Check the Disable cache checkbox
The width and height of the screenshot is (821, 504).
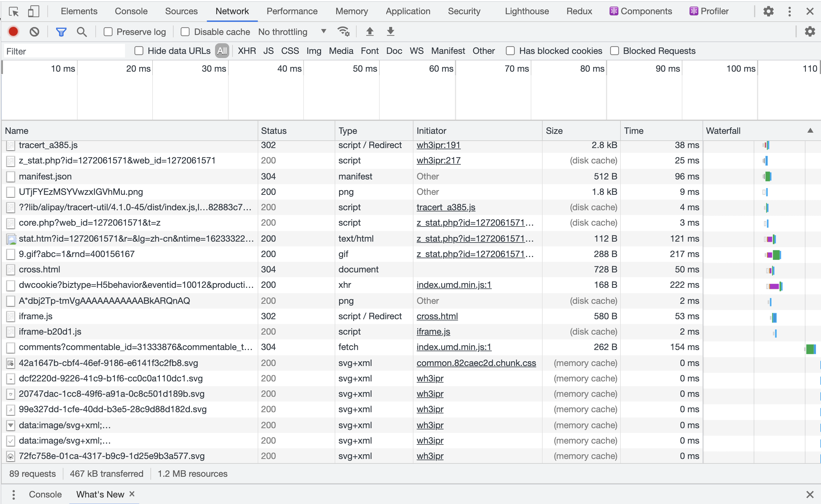(185, 32)
